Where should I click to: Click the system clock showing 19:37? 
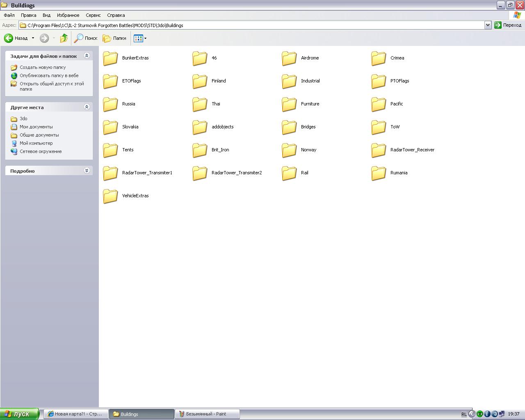(x=514, y=414)
